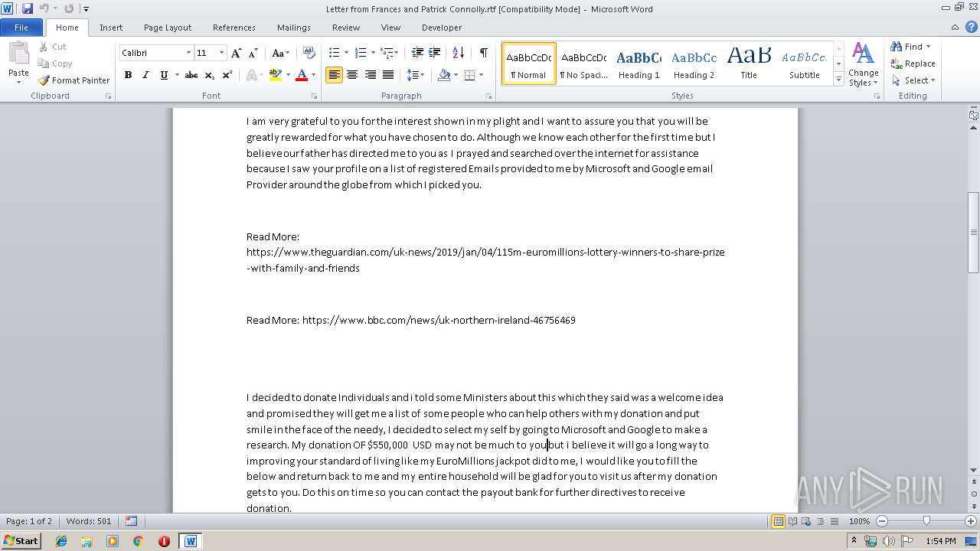The height and width of the screenshot is (551, 980).
Task: Click the zoom slider handle
Action: (x=926, y=521)
